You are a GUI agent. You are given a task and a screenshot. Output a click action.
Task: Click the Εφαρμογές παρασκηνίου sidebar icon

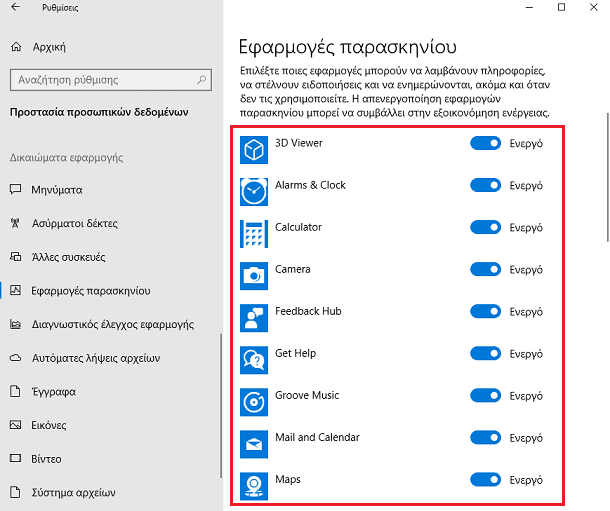[x=16, y=290]
